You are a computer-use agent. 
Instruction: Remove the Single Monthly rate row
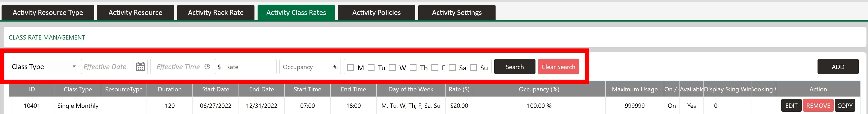tap(818, 106)
